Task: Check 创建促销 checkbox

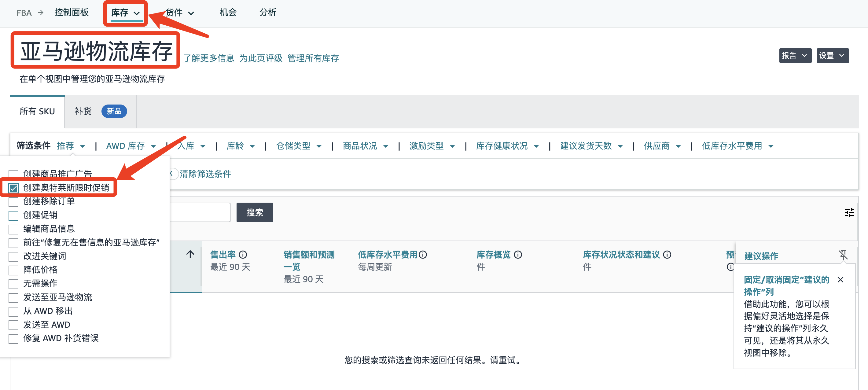Action: pyautogui.click(x=13, y=215)
